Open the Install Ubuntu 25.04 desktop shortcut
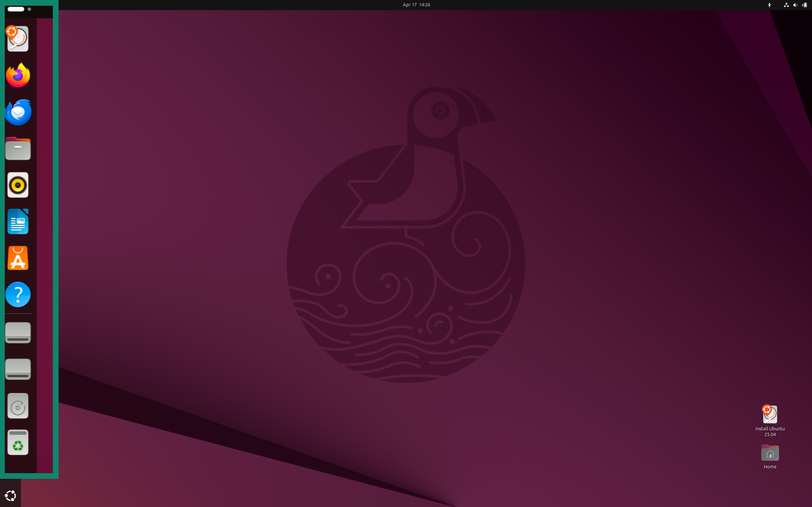 pyautogui.click(x=769, y=414)
